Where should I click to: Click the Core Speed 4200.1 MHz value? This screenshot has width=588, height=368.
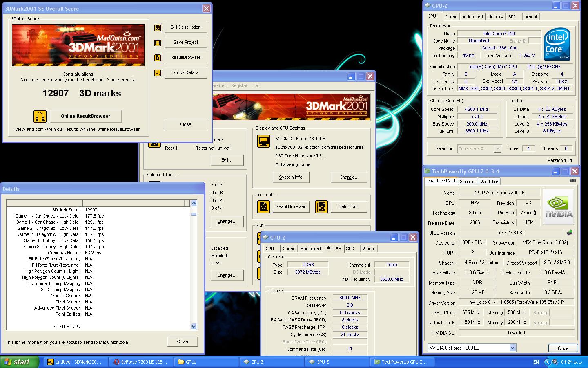[x=477, y=110]
